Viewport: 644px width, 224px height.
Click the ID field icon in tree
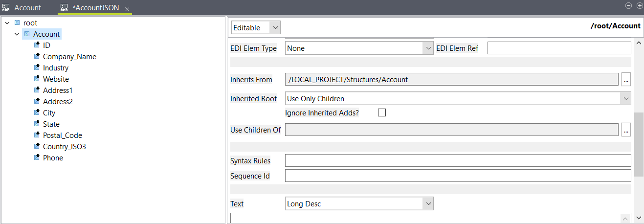pyautogui.click(x=37, y=45)
